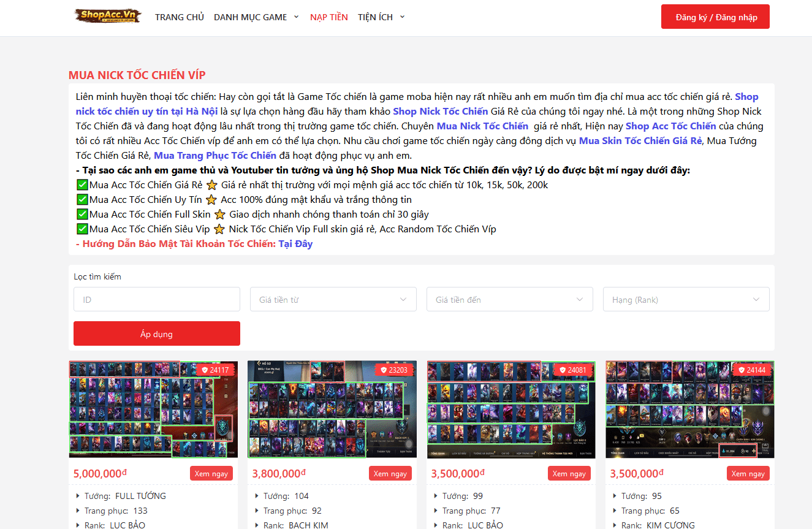Click Xem ngay for the 99-tướng account
812x529 pixels.
[569, 474]
